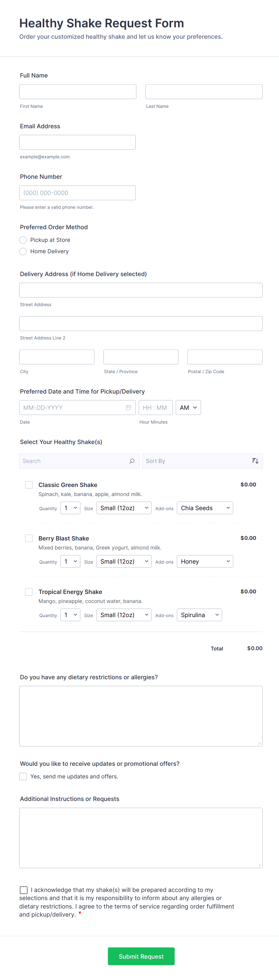Click the dietary restrictions text area
Viewport: 279px width, 980px height.
141,716
